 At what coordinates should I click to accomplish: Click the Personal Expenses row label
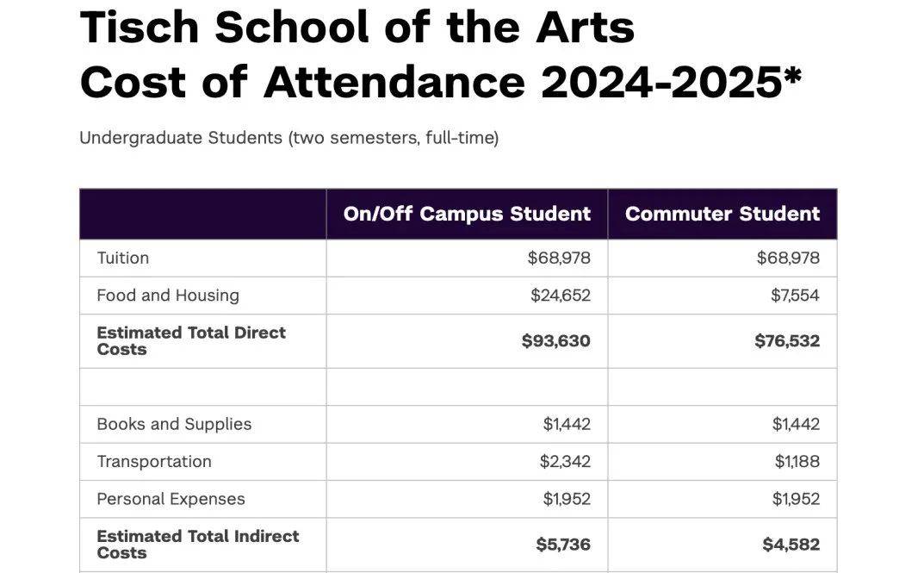tap(171, 499)
